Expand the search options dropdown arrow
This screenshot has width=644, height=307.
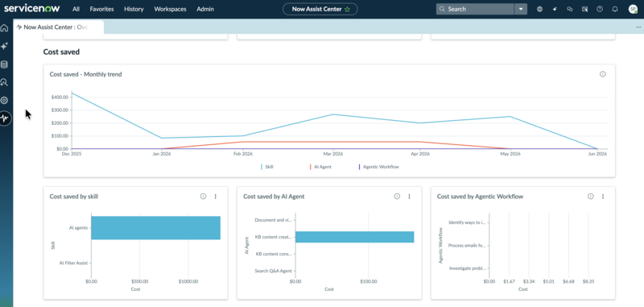(x=521, y=9)
